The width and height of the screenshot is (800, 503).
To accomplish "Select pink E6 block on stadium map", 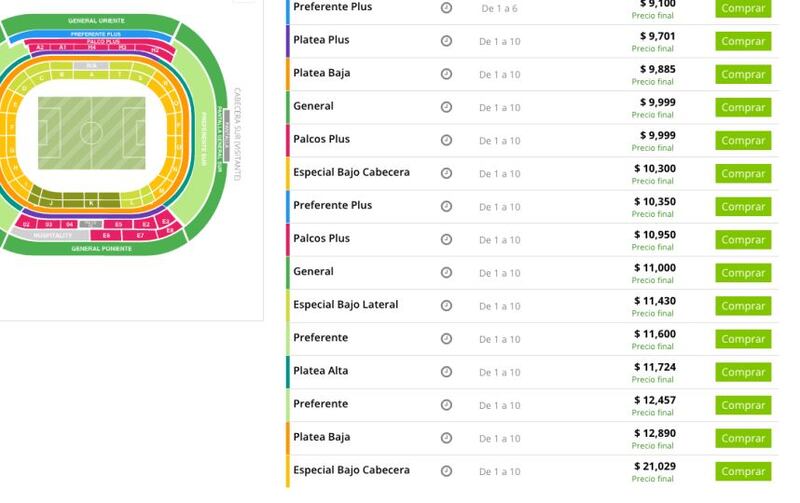I will 106,235.
